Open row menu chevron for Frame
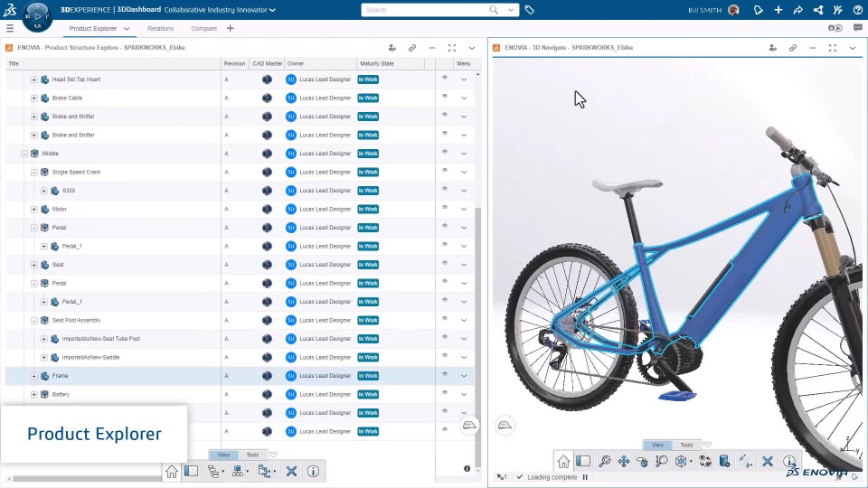This screenshot has width=868, height=488. click(x=464, y=376)
